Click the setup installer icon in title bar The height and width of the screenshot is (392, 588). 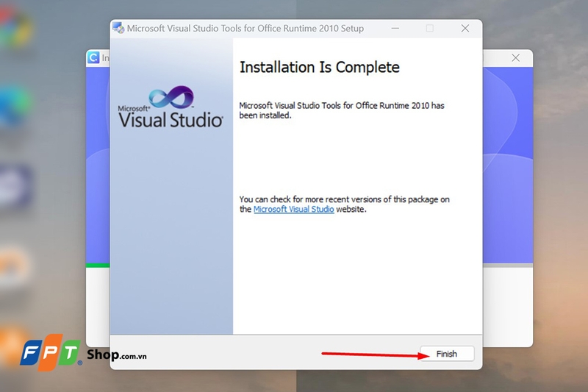tap(118, 28)
